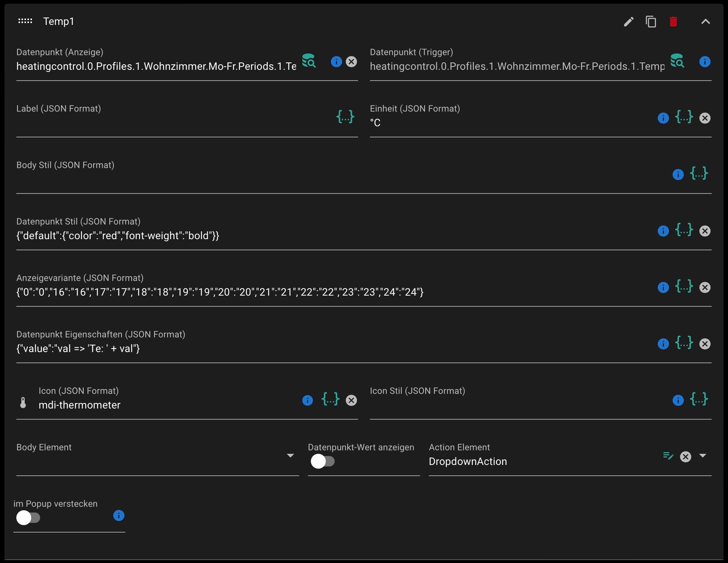Image resolution: width=728 pixels, height=563 pixels.
Task: Open JSON editor for Body Stil
Action: point(699,173)
